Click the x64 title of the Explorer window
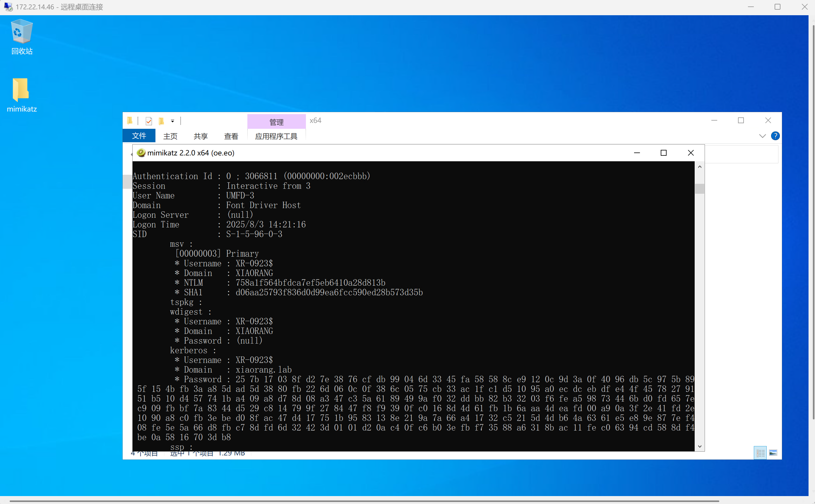The height and width of the screenshot is (504, 815). pyautogui.click(x=315, y=120)
